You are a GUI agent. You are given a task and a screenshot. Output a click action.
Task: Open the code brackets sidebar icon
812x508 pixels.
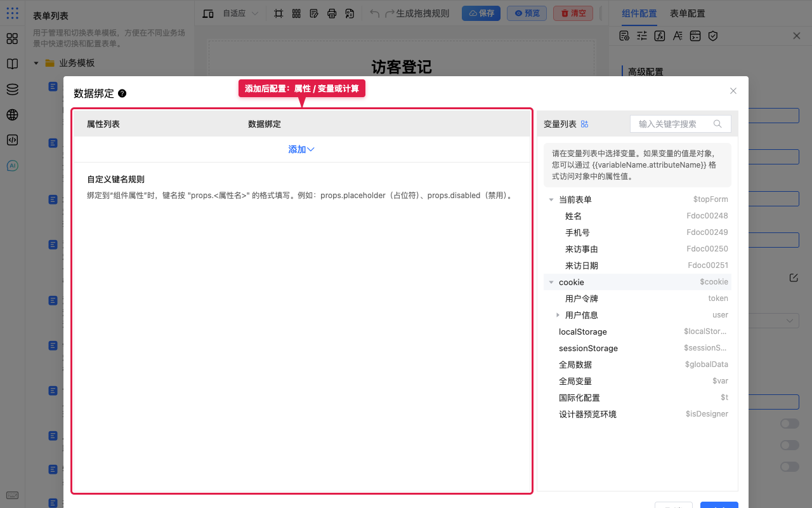pos(12,140)
